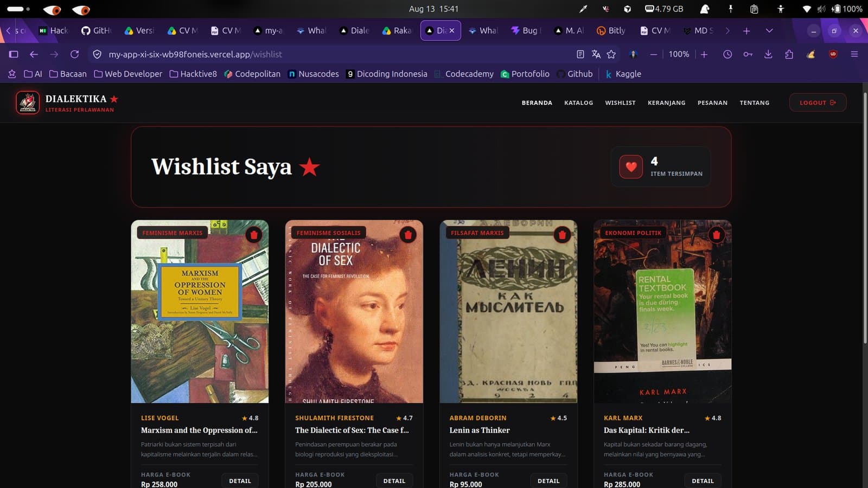Viewport: 868px width, 488px height.
Task: Open Beranda in the site navigation
Action: click(537, 102)
